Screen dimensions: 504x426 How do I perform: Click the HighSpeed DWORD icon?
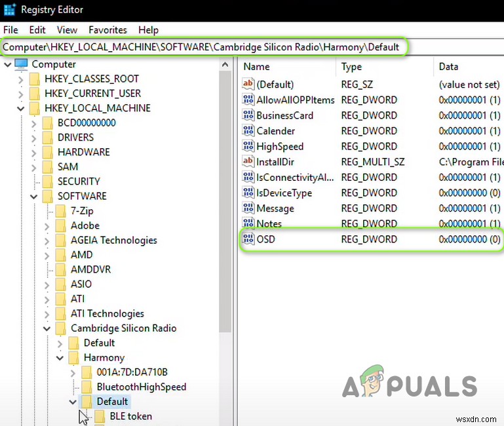pyautogui.click(x=248, y=146)
